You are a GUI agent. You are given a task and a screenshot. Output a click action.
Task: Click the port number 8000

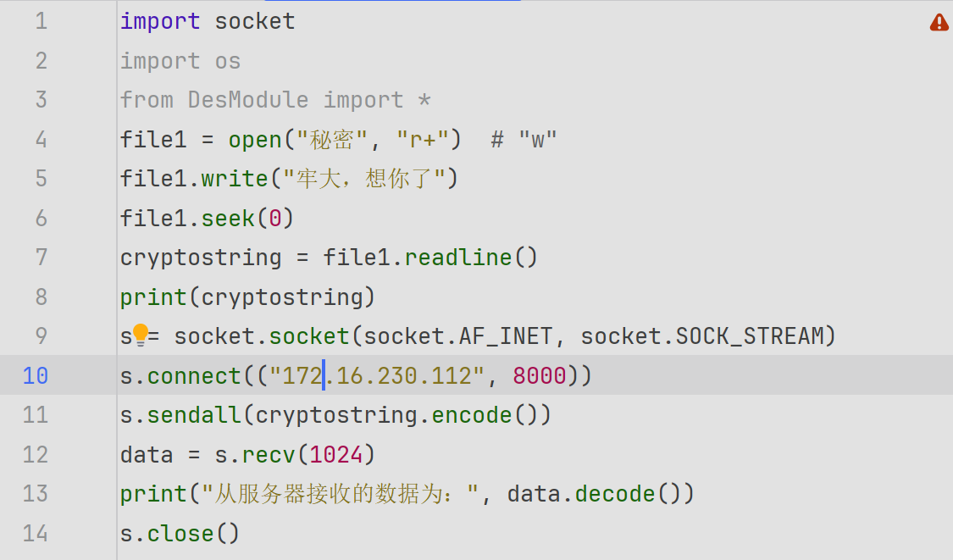tap(539, 375)
